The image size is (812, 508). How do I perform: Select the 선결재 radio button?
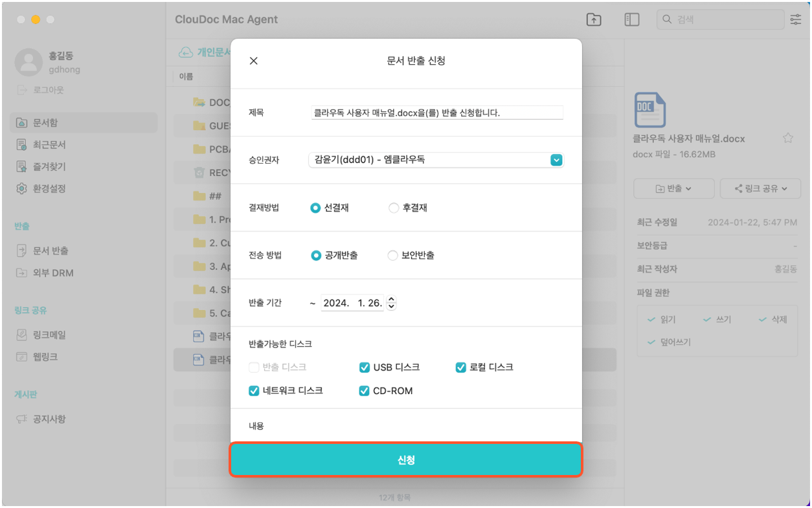[316, 208]
